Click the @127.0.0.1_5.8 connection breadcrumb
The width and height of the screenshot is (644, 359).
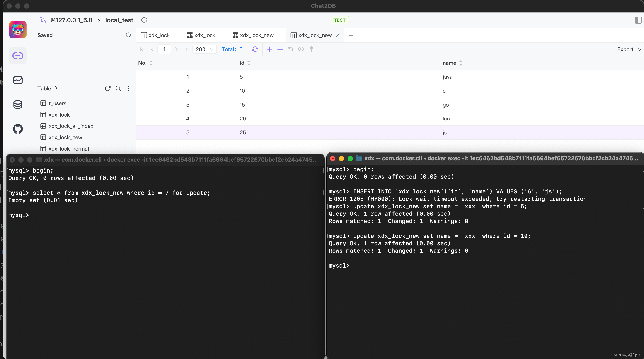[71, 20]
